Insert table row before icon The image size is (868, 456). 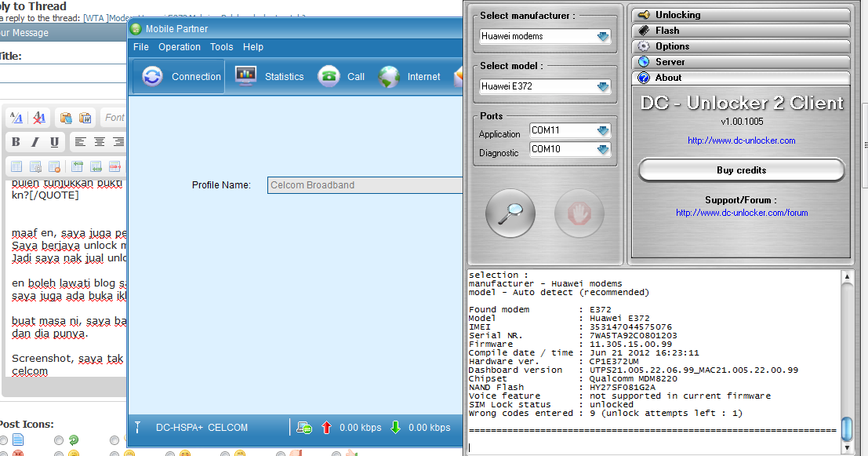pyautogui.click(x=77, y=166)
